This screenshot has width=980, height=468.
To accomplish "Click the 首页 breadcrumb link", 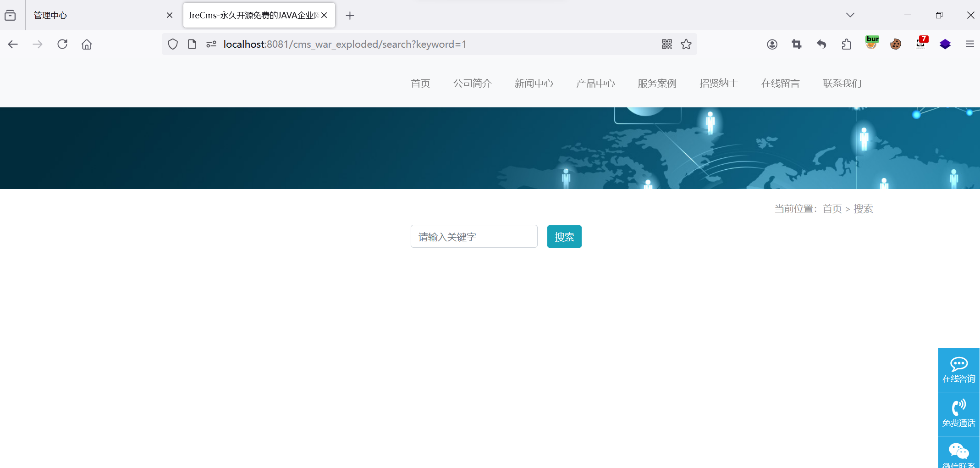I will [832, 209].
